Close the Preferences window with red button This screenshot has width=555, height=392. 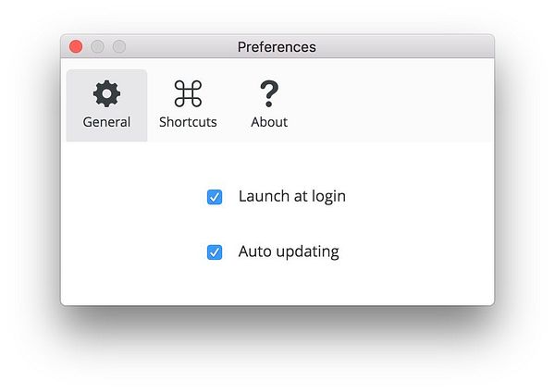pyautogui.click(x=76, y=46)
